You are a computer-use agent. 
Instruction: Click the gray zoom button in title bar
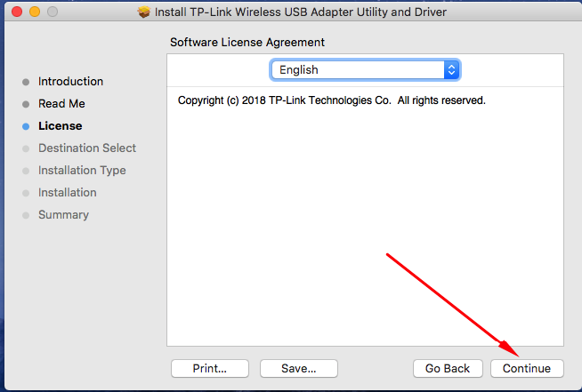[x=52, y=12]
